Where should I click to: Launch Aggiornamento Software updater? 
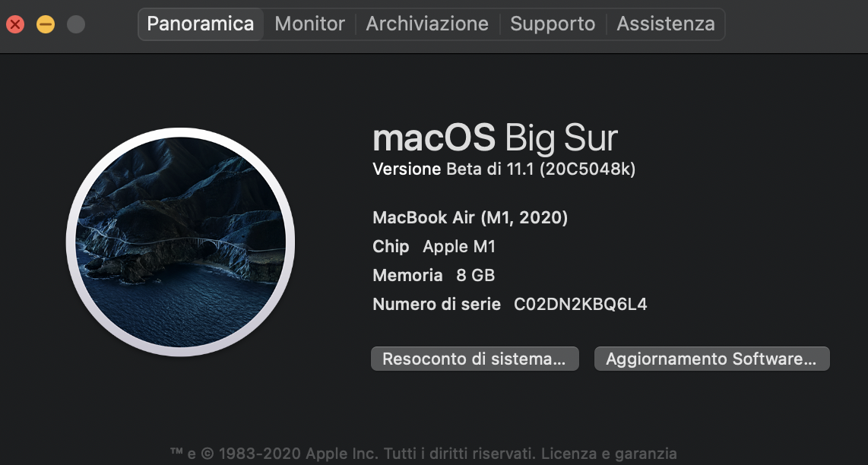(x=711, y=359)
